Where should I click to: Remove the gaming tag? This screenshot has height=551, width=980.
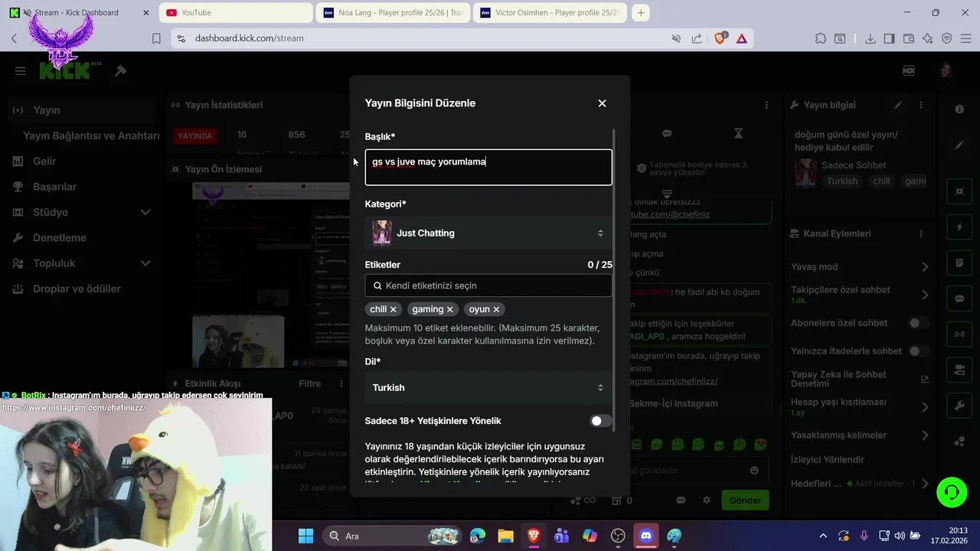(450, 309)
